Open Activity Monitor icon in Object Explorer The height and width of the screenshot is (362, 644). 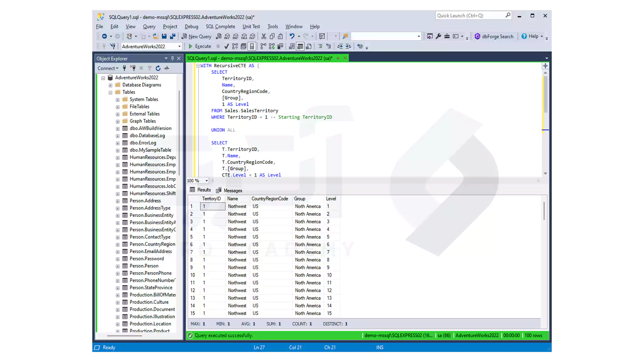coord(167,68)
